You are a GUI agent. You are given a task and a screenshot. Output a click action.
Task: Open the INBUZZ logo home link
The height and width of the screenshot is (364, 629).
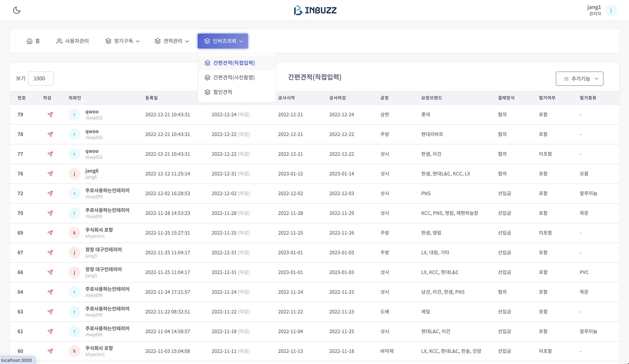tap(315, 10)
